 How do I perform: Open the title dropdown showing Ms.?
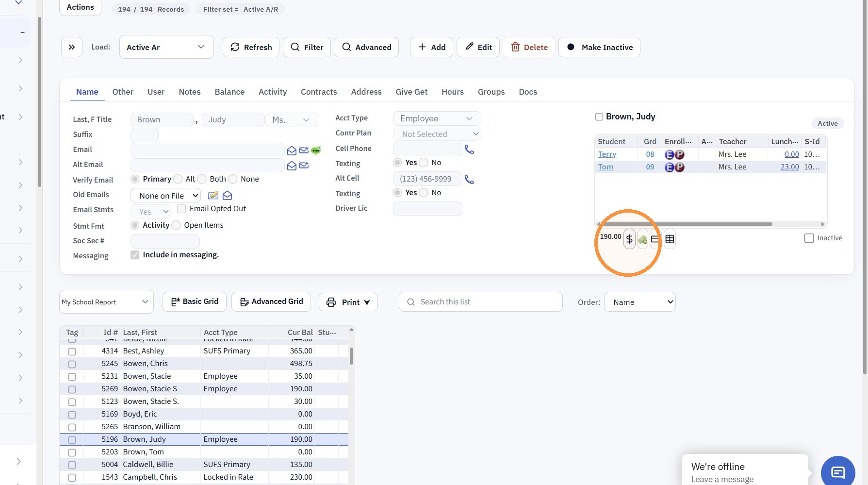(291, 120)
